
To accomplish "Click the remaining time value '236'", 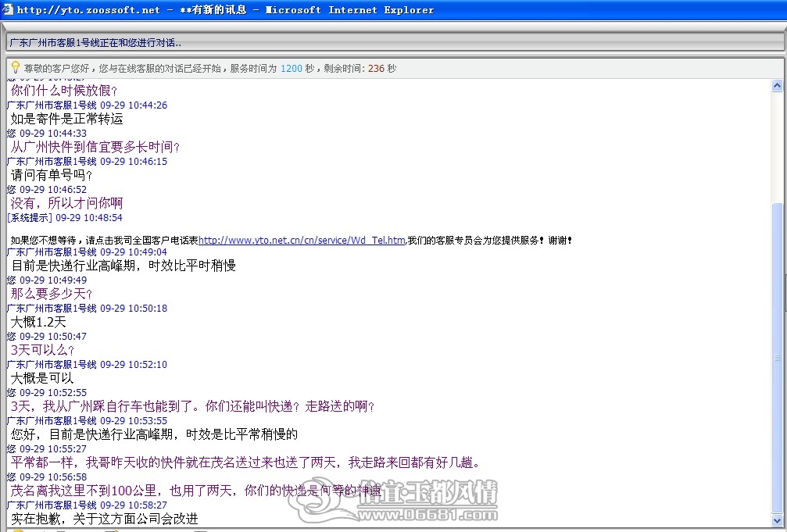I will click(x=376, y=68).
